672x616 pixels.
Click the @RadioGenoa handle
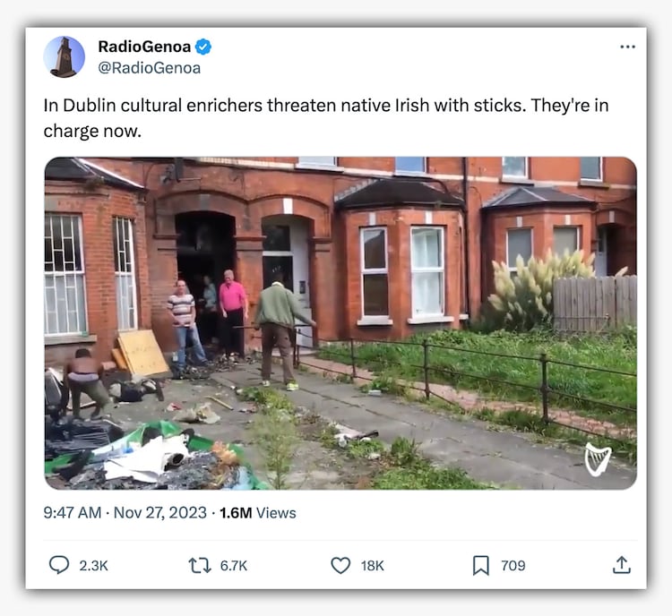point(150,68)
